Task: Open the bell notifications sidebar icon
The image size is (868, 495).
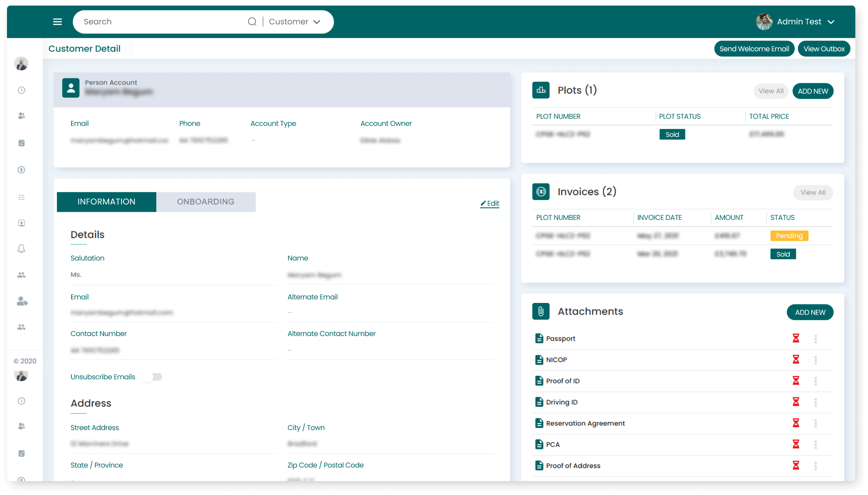Action: (22, 249)
